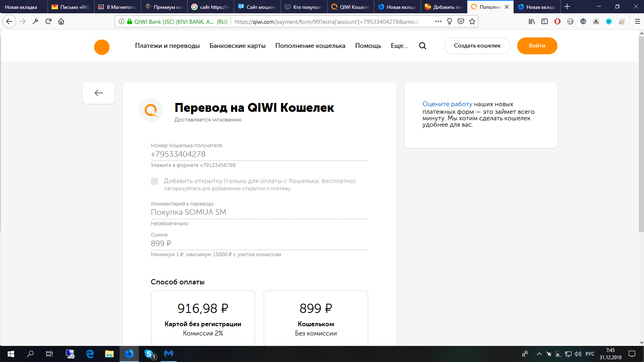This screenshot has width=644, height=362.
Task: Open a new browser tab with the plus
Action: (567, 6)
